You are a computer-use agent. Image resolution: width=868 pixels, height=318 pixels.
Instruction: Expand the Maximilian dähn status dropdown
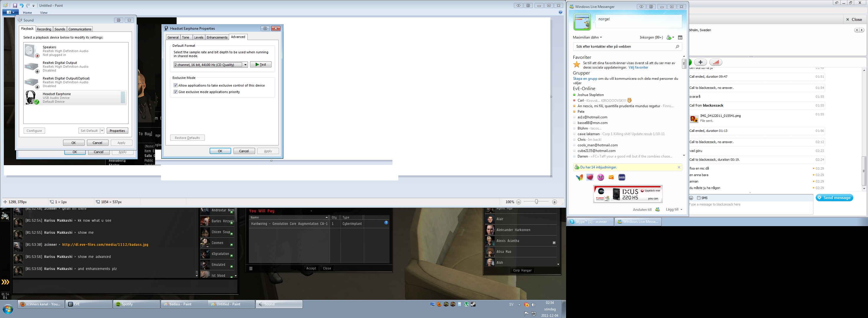(x=601, y=37)
